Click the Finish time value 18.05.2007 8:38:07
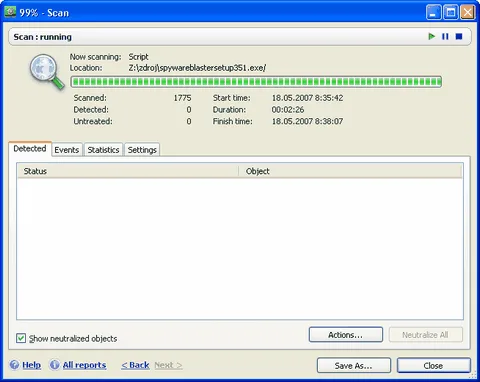The image size is (480, 382). (307, 121)
